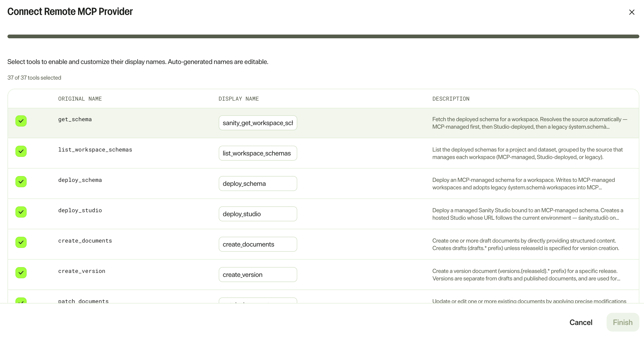Edit the deploy_schema display name field
The width and height of the screenshot is (644, 339).
[258, 184]
